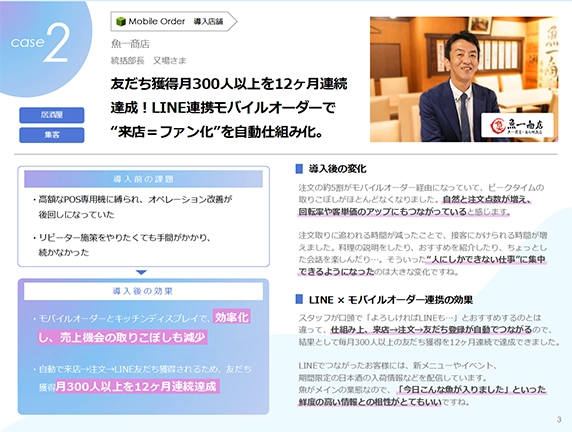Click underlined できるようになった text

336,272
